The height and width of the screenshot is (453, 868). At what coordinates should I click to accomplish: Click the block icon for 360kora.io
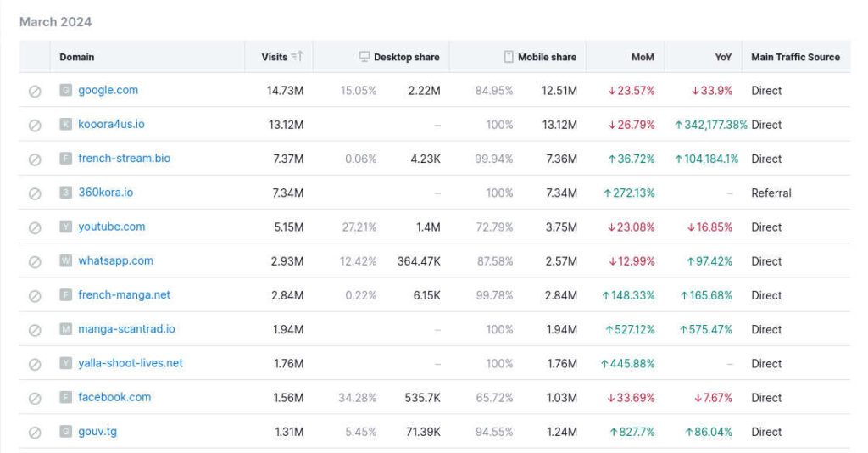click(35, 193)
